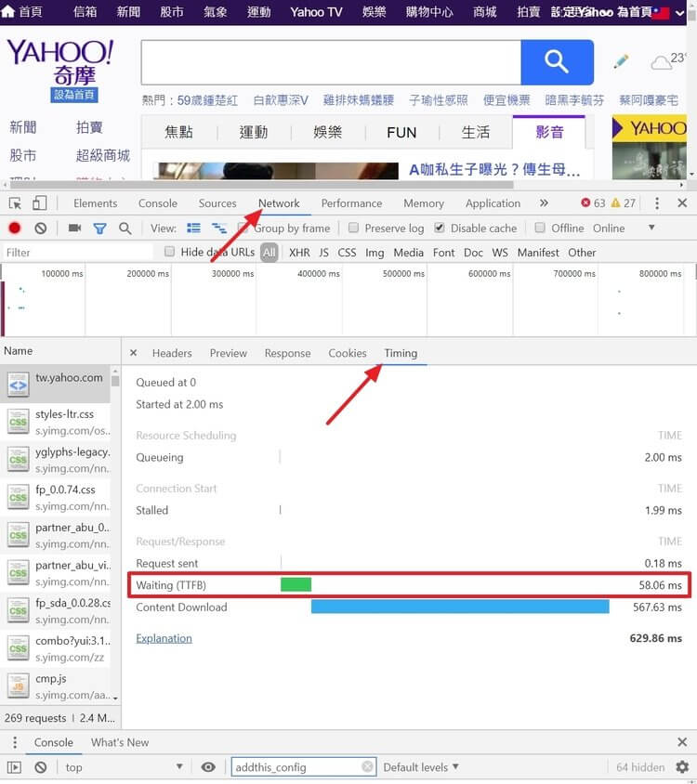Open the network search magnifier icon

125,229
